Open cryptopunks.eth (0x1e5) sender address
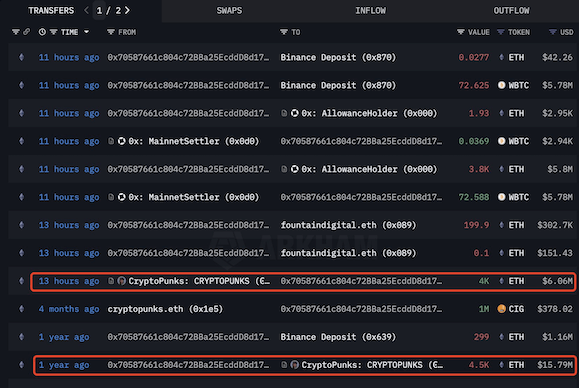 coord(165,309)
